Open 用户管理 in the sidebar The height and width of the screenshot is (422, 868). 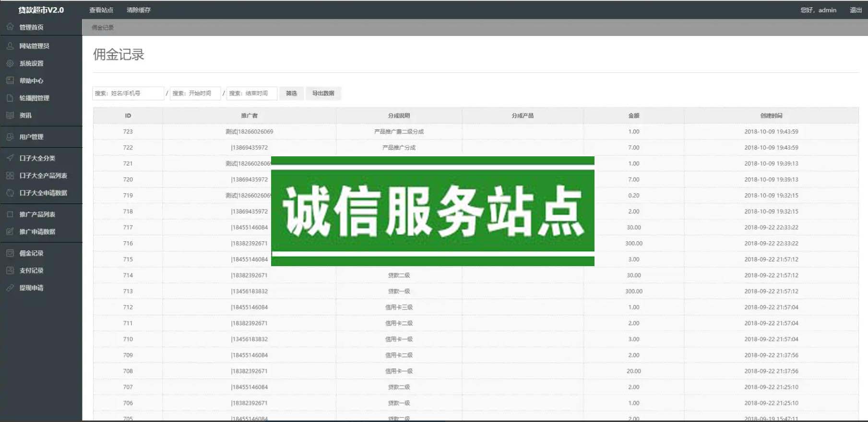point(31,137)
